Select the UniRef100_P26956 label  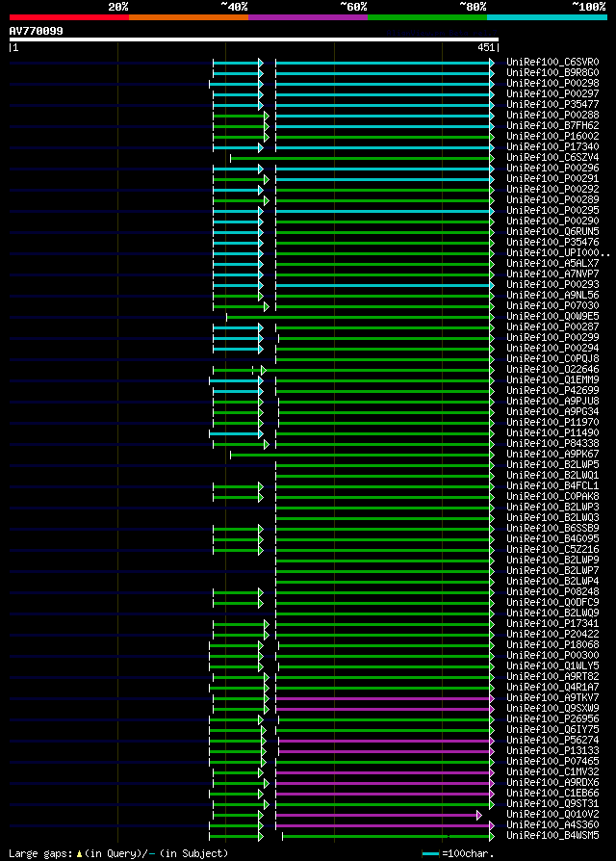pos(552,718)
